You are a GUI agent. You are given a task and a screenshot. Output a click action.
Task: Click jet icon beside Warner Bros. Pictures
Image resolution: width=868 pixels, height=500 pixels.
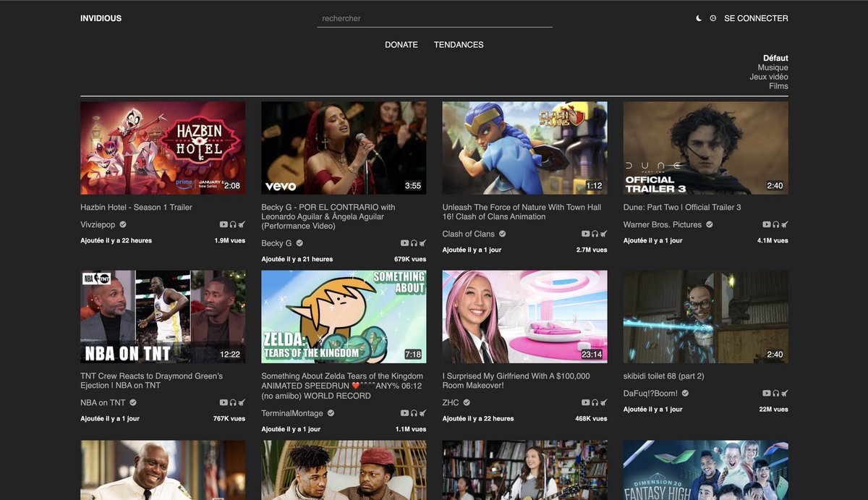(x=784, y=225)
